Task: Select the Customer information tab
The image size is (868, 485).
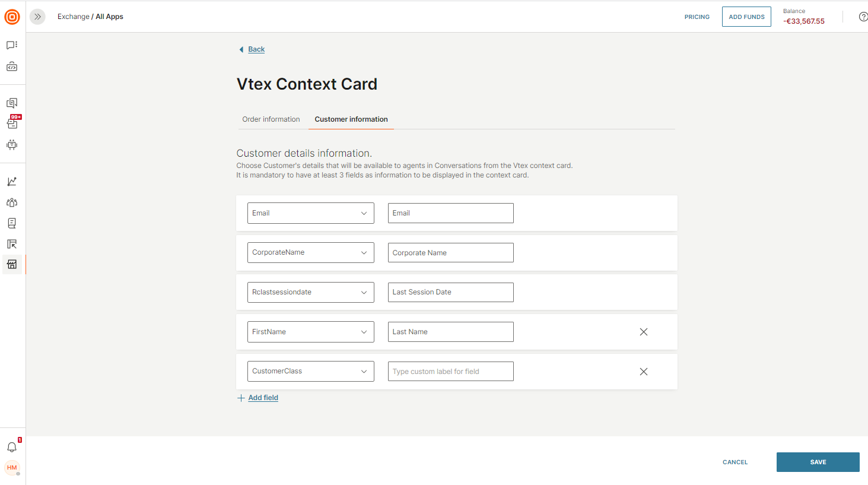Action: (351, 119)
